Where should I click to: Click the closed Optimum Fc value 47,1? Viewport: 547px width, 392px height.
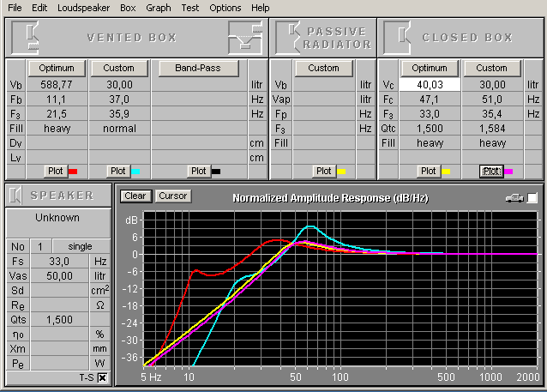pyautogui.click(x=430, y=100)
